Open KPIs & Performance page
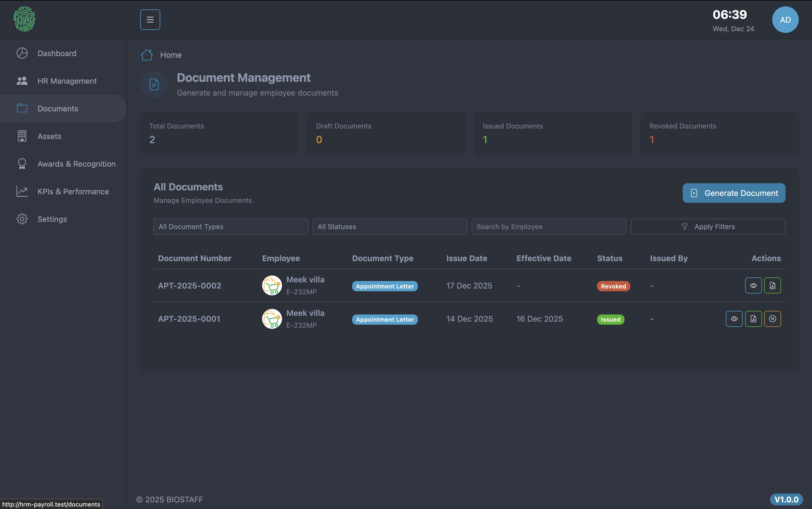This screenshot has height=509, width=812. click(x=73, y=191)
